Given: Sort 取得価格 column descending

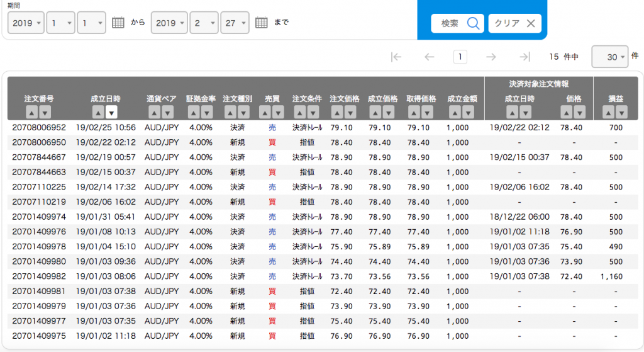Looking at the screenshot, I should click(x=428, y=112).
